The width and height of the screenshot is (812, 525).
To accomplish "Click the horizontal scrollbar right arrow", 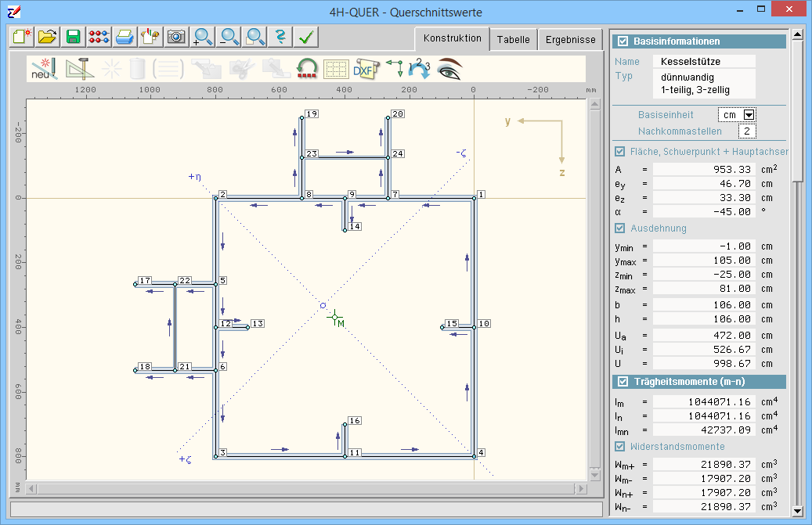I will coord(580,489).
